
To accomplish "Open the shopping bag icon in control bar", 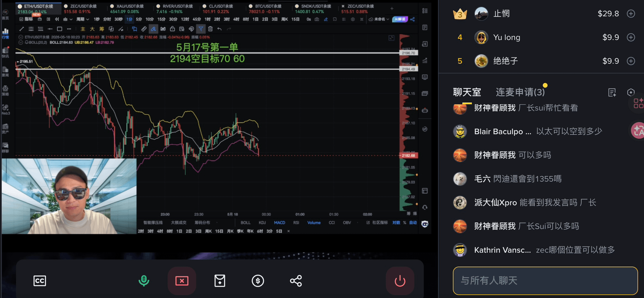I will 220,281.
